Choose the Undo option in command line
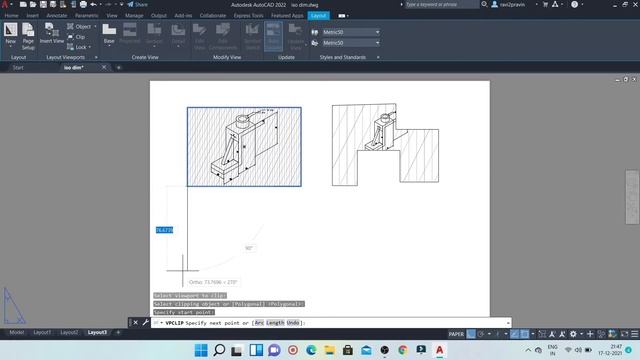The height and width of the screenshot is (360, 640). click(293, 323)
